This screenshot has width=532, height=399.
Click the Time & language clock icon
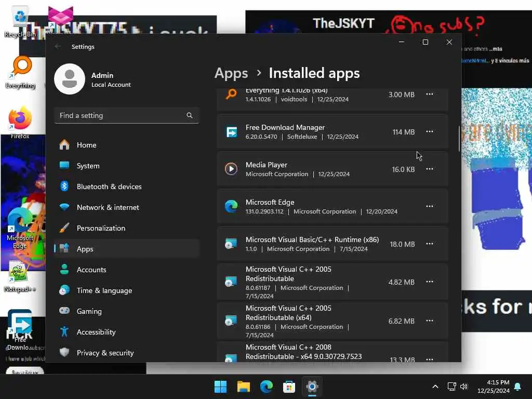pyautogui.click(x=64, y=290)
